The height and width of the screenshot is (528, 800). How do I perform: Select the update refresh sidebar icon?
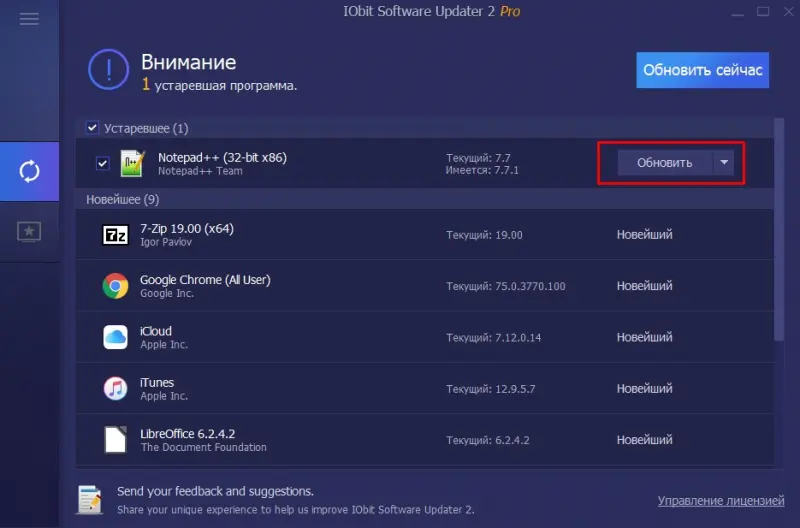pos(29,171)
